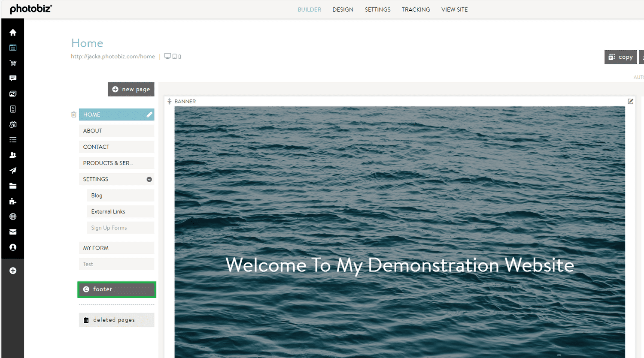Screen dimensions: 644x358
Task: Open the invoices sidebar icon
Action: 12,109
